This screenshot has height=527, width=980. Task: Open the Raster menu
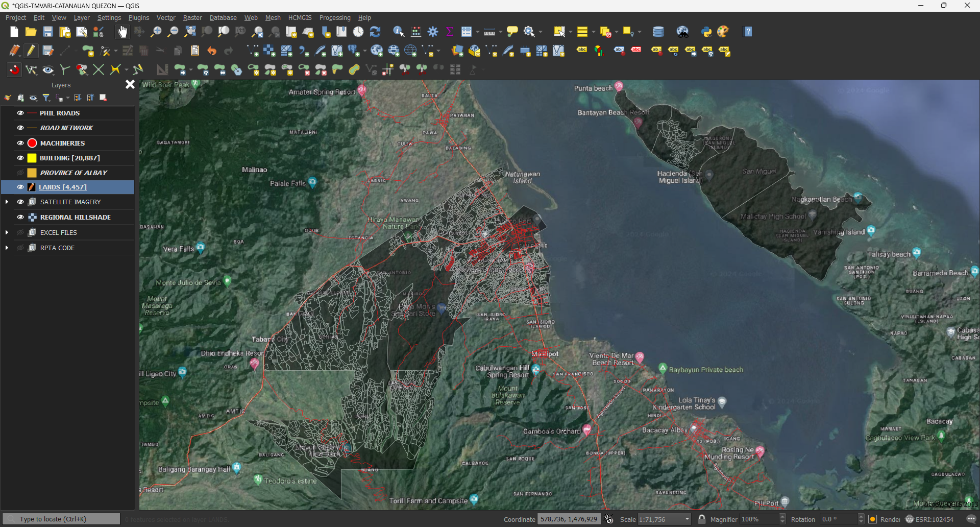tap(192, 17)
